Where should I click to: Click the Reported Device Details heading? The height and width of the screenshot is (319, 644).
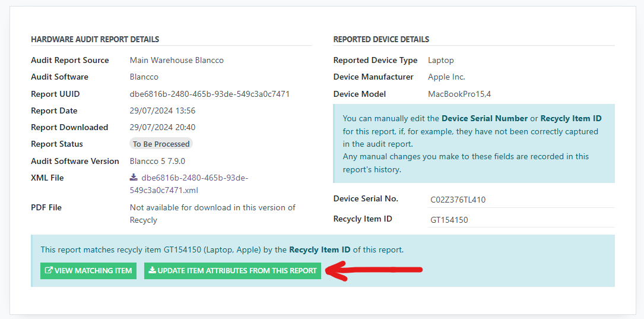pyautogui.click(x=381, y=40)
